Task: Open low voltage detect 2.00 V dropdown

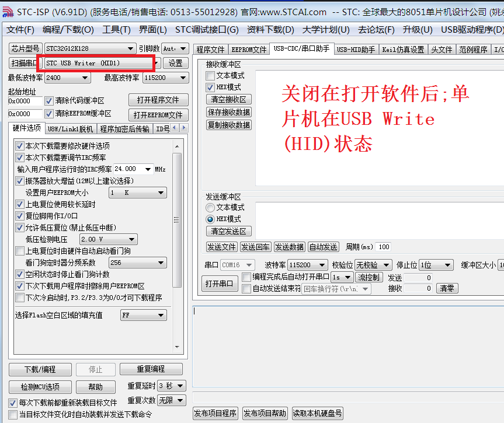Action: coord(108,239)
